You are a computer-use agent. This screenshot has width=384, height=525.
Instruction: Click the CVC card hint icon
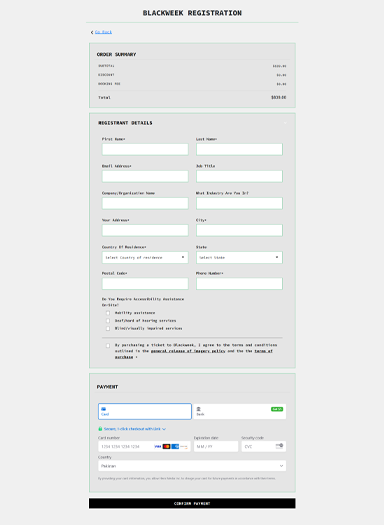(x=279, y=446)
